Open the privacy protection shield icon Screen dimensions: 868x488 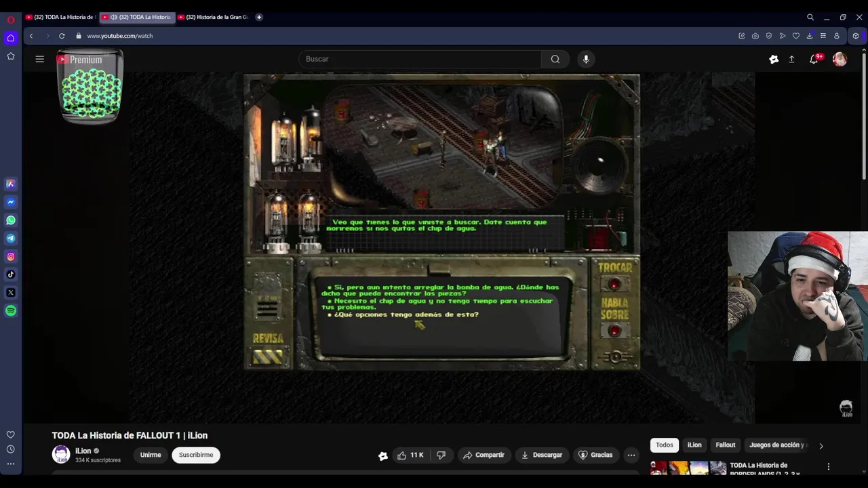[x=769, y=36]
